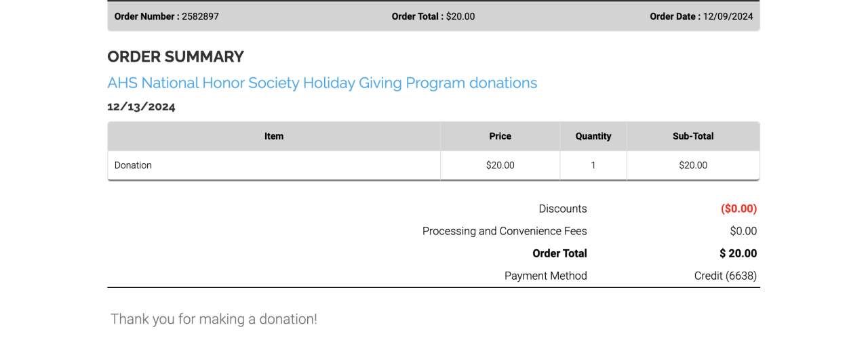Click the Thank you for making a donation message
This screenshot has height=340, width=868.
pos(214,319)
